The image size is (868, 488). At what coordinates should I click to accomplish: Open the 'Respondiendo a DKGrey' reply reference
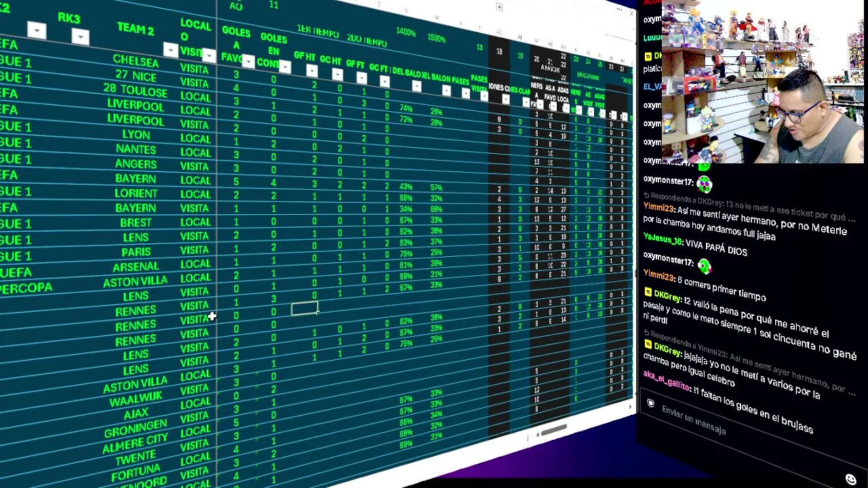[751, 208]
